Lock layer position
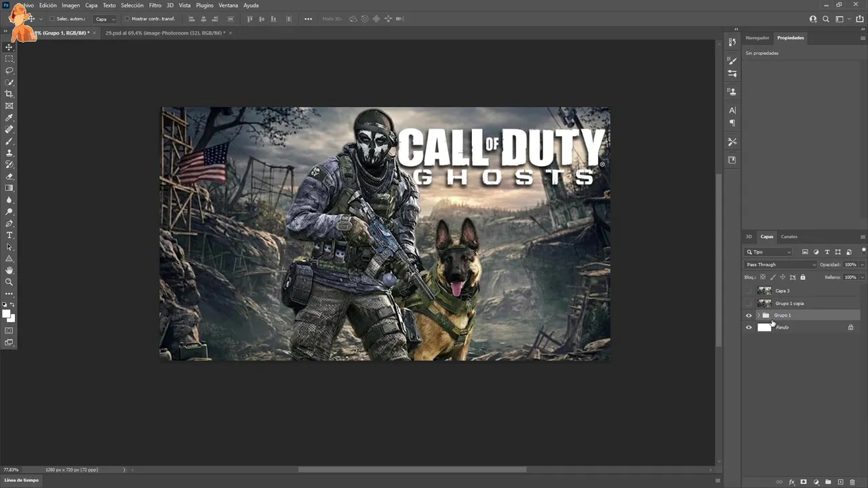The height and width of the screenshot is (488, 868). click(783, 277)
